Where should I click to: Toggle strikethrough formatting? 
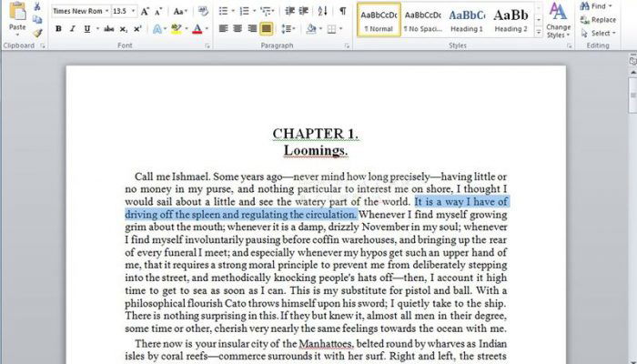(108, 29)
